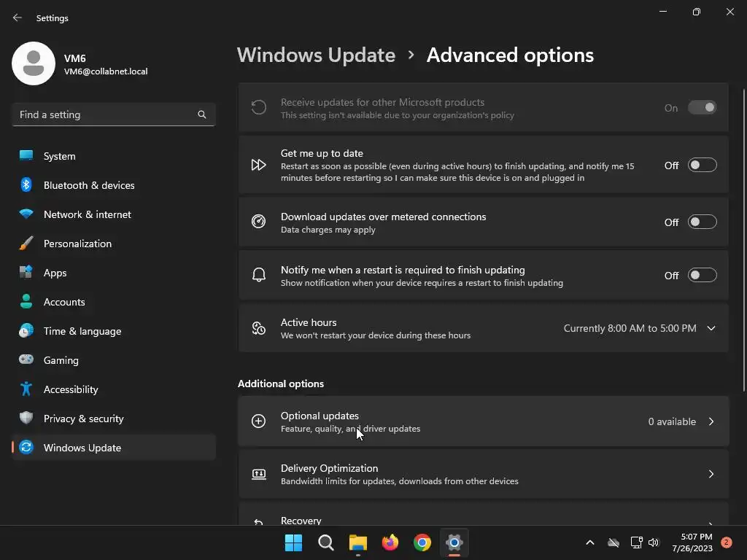Select Accounts in the sidebar

click(x=114, y=301)
